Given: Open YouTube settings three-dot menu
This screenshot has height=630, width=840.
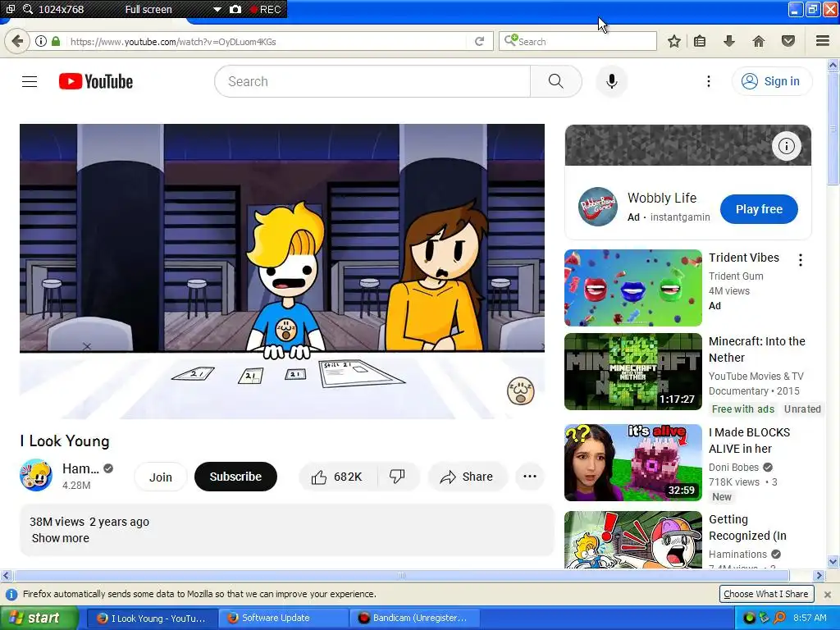Looking at the screenshot, I should 708,81.
